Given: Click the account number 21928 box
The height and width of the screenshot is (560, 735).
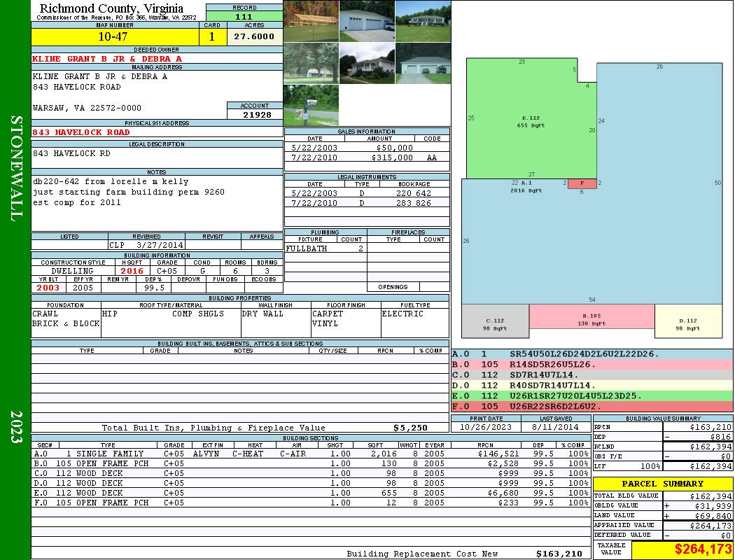Looking at the screenshot, I should click(255, 114).
